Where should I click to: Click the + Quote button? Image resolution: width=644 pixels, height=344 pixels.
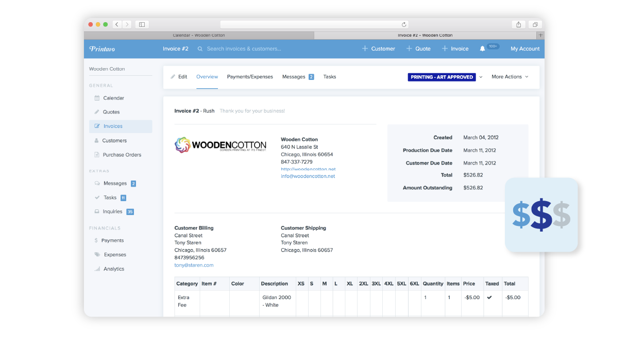coord(418,48)
